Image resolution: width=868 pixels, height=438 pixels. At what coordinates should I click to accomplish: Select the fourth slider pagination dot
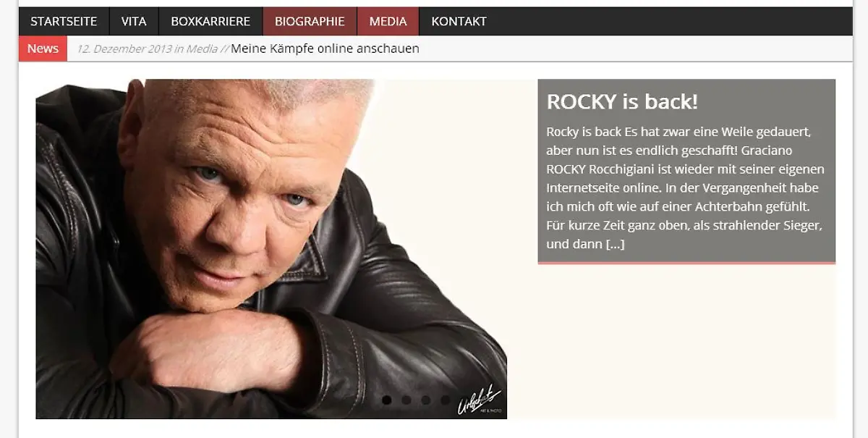point(446,400)
